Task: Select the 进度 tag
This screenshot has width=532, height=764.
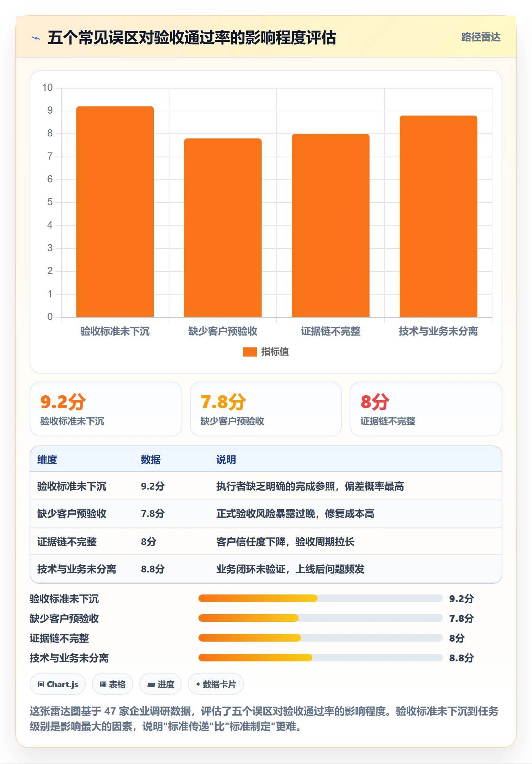Action: (160, 684)
